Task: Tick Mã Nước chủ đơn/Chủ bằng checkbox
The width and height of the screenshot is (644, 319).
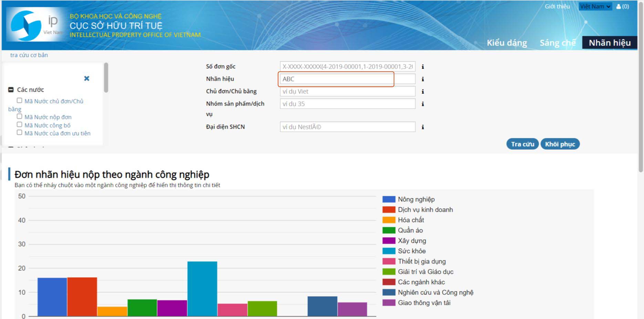Action: click(19, 100)
